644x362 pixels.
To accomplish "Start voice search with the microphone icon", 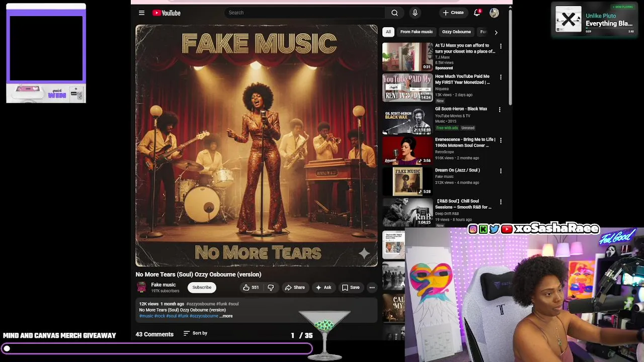I will pyautogui.click(x=415, y=13).
